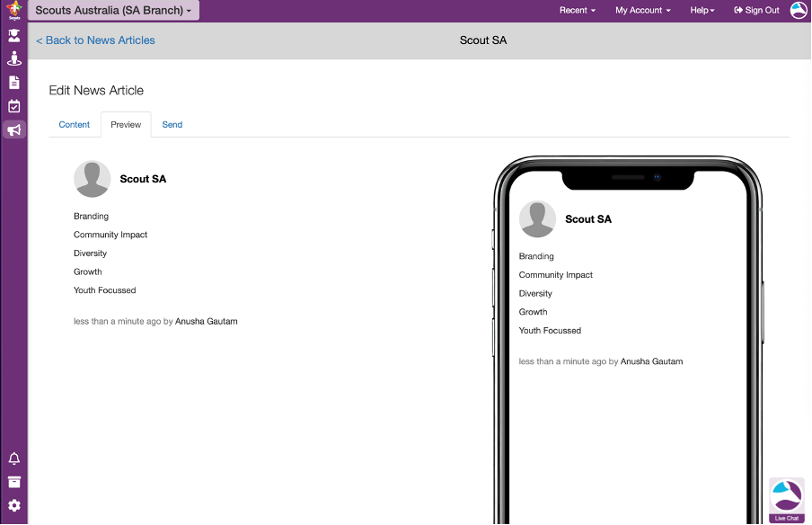Screen dimensions: 812x525
Task: Open the calendar check icon in sidebar
Action: point(13,106)
